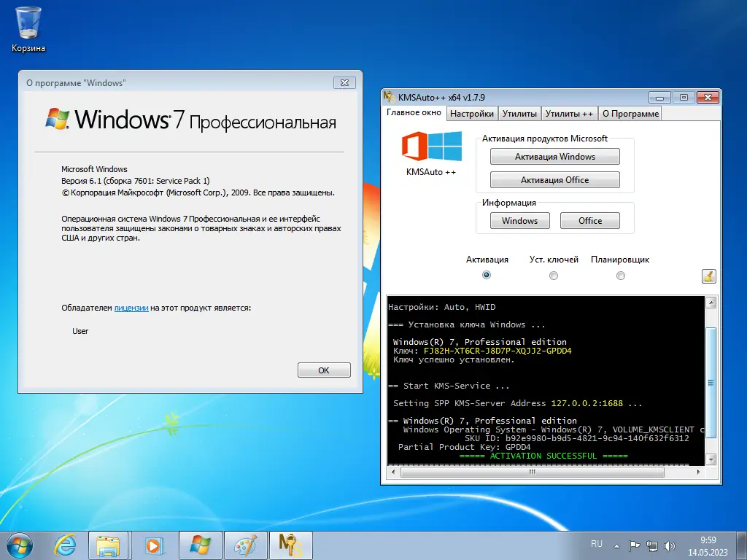Click the Настройки: Auto, HWID log line
This screenshot has width=747, height=560.
point(441,307)
